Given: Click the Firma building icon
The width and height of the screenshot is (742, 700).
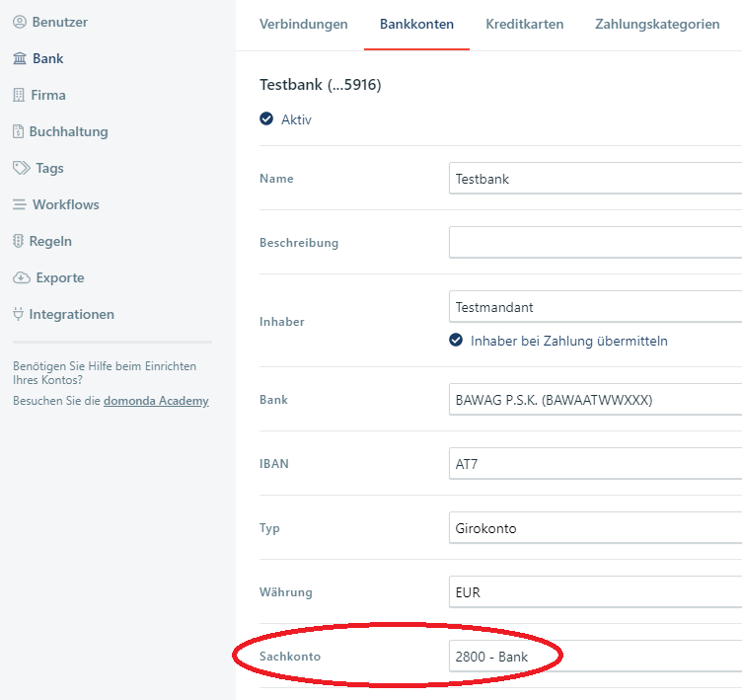Looking at the screenshot, I should (20, 96).
